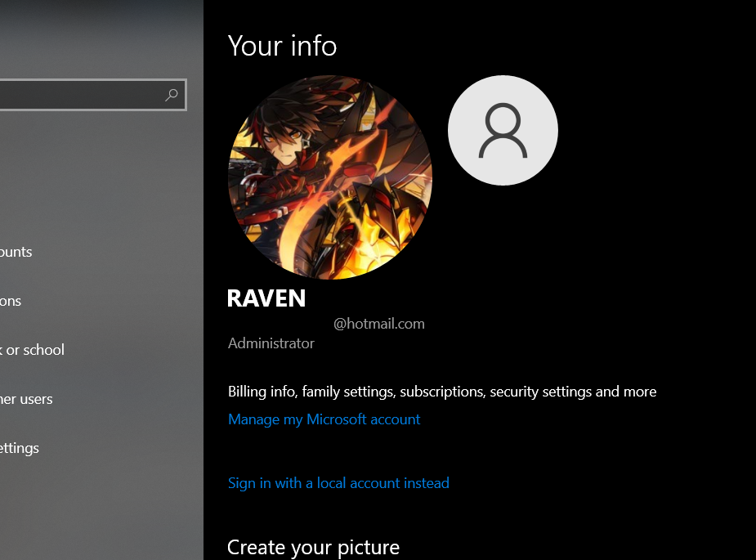Click the Administrator label

(x=271, y=343)
